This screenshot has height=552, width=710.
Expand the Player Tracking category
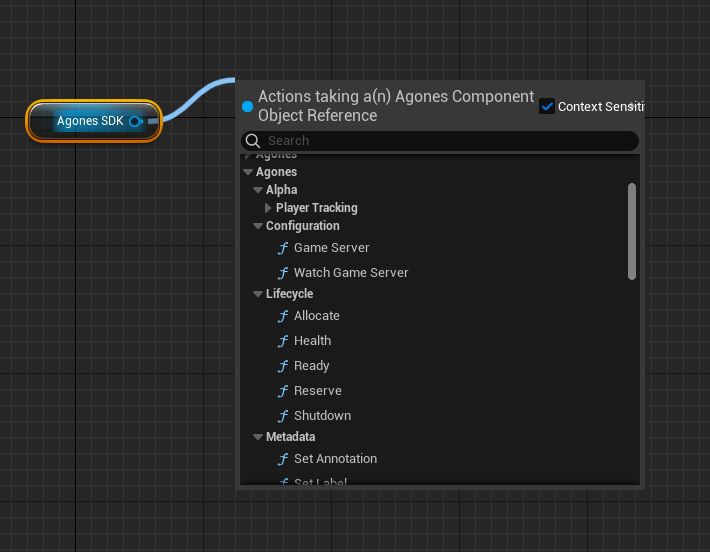click(268, 208)
